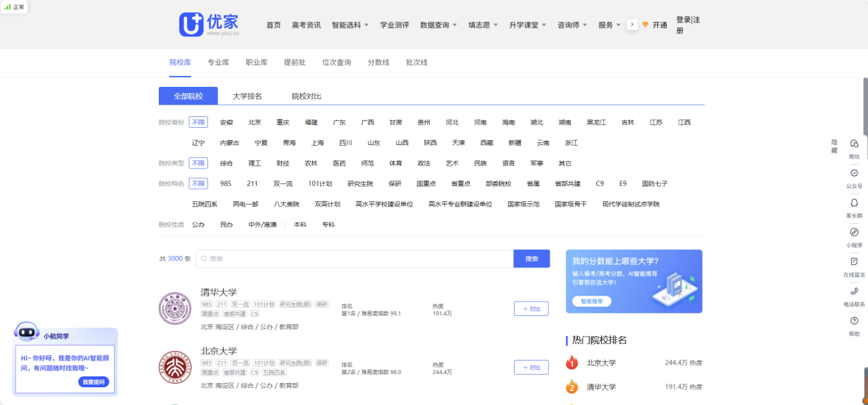Open the 微信 sidebar icon
This screenshot has height=405, width=868.
point(854,144)
